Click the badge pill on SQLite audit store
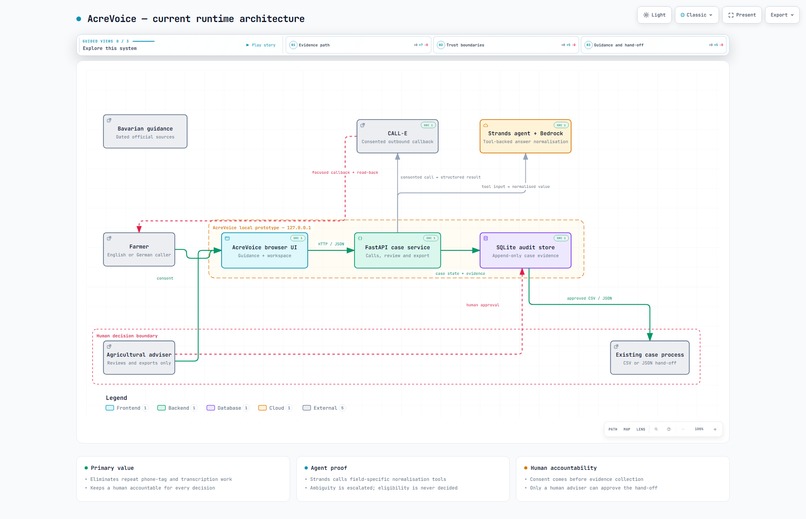Screen dimensions: 806x519 (x=561, y=238)
